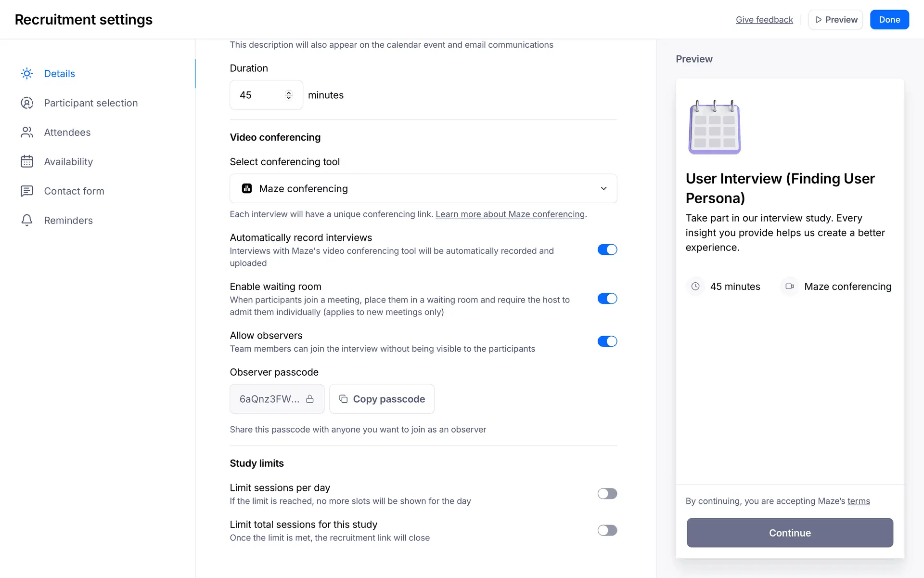924x578 pixels.
Task: Click the lock icon in passcode field
Action: [x=310, y=399]
